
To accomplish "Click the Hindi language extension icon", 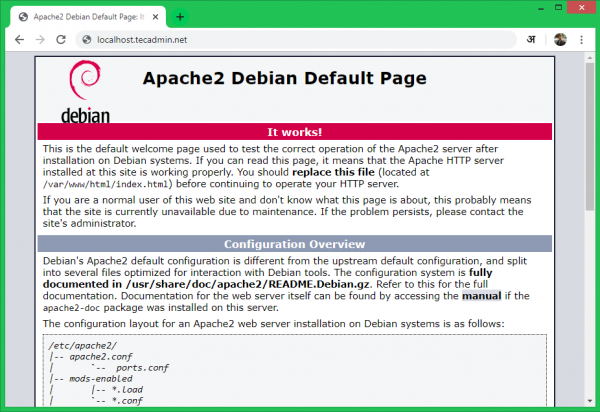I will (531, 39).
